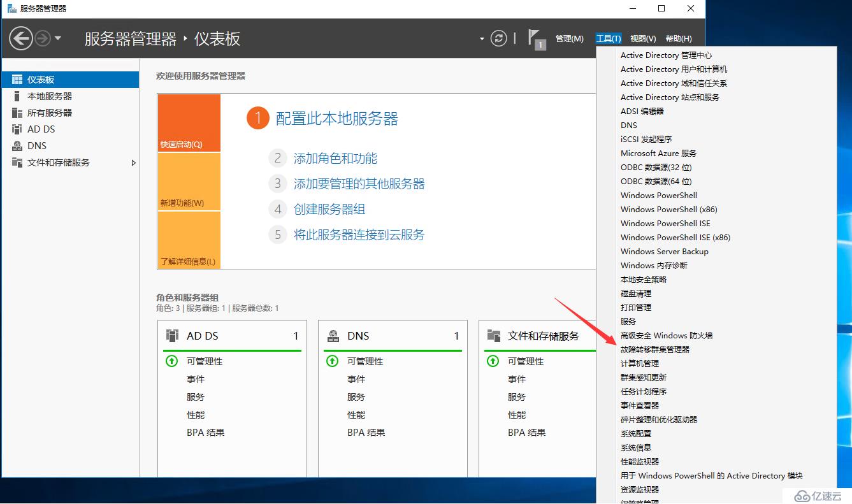
Task: Select Windows Server Backup menu item
Action: click(665, 252)
